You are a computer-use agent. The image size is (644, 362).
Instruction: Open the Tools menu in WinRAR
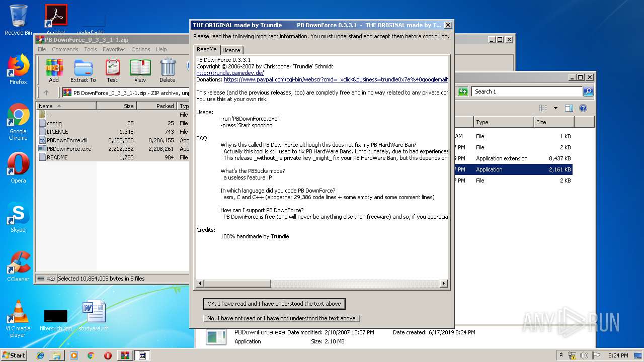[x=91, y=49]
